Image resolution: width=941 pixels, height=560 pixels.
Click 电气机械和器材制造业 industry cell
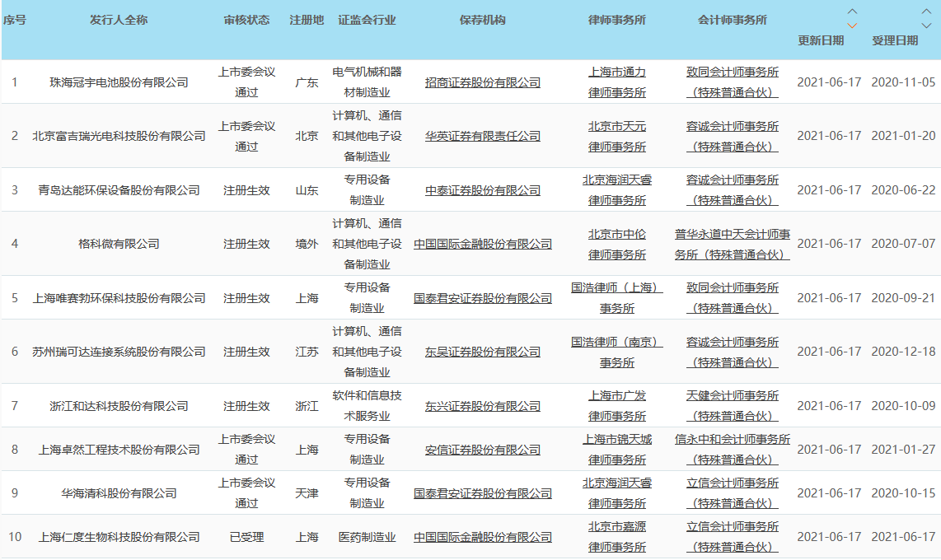point(367,82)
